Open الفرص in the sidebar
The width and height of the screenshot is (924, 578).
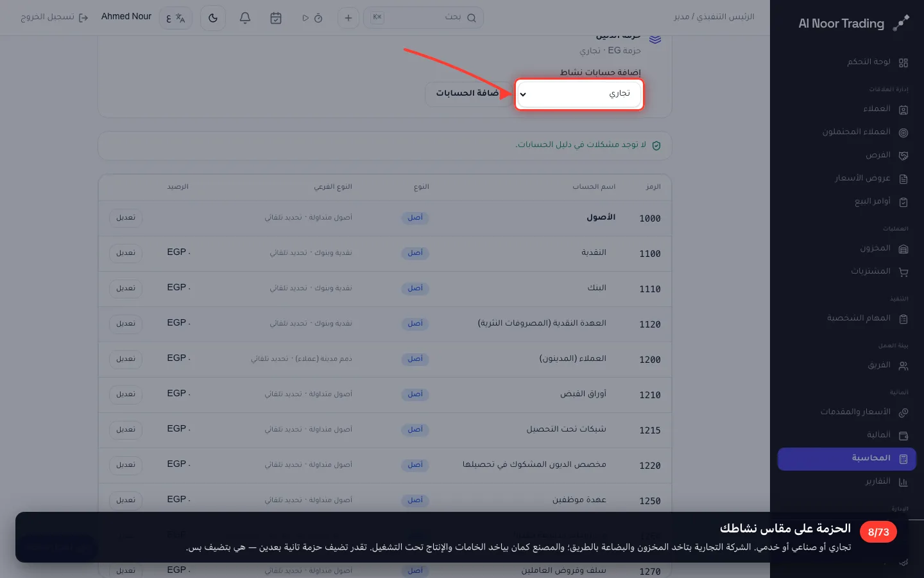tap(846, 155)
